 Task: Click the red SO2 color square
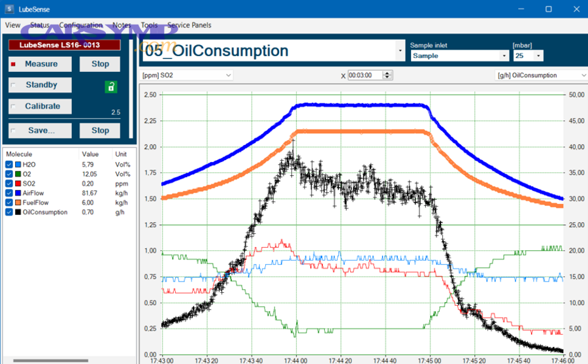18,184
